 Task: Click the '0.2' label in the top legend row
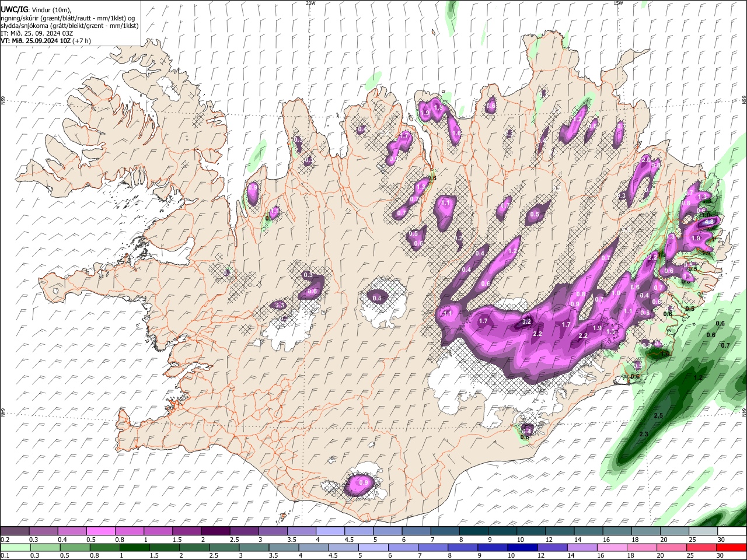[5, 540]
